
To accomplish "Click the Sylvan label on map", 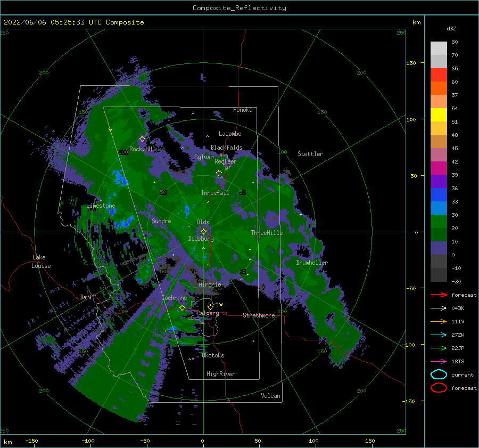I will click(x=204, y=157).
